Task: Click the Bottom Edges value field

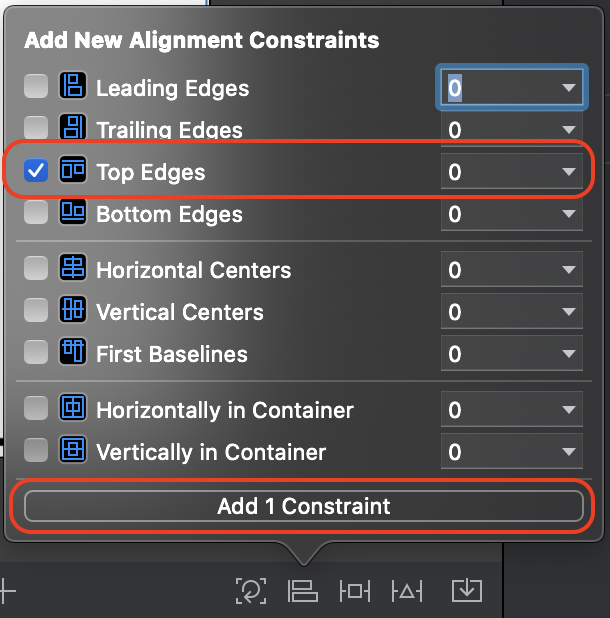Action: (x=511, y=214)
